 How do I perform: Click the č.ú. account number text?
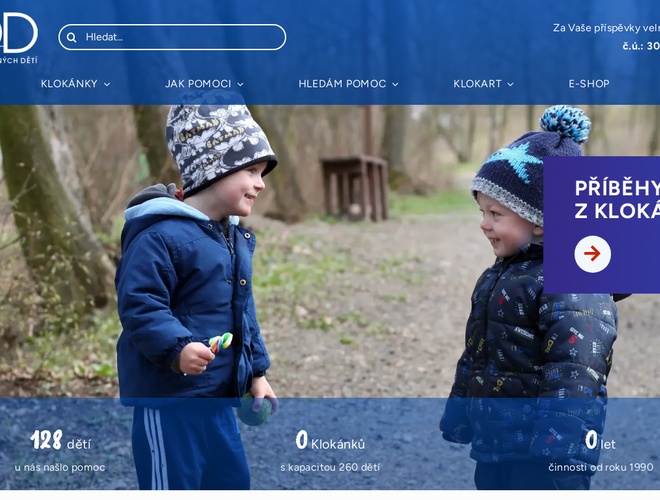[x=641, y=46]
